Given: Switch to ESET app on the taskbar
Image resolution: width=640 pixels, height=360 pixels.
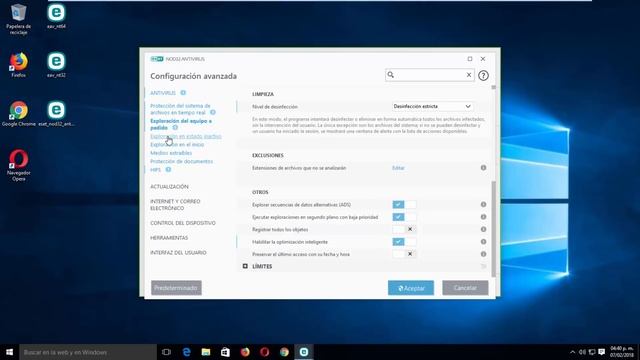Looking at the screenshot, I should coord(304,352).
